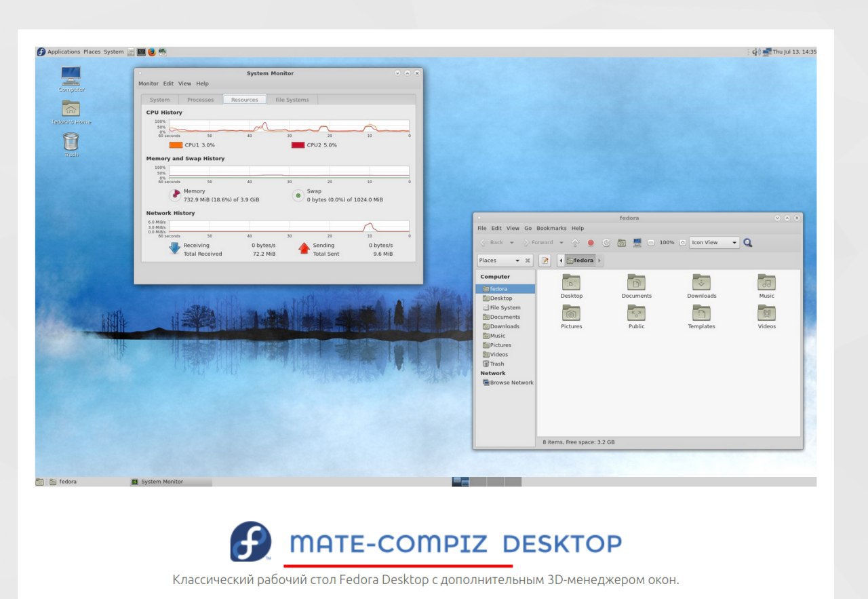Screen dimensions: 868x599
Task: Click the Fedora logo on top panel
Action: (41, 52)
